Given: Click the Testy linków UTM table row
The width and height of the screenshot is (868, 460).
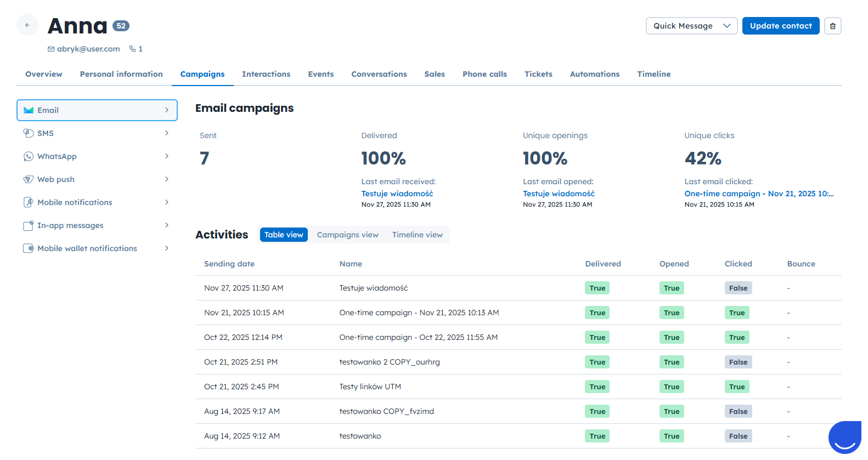Looking at the screenshot, I should (x=370, y=387).
